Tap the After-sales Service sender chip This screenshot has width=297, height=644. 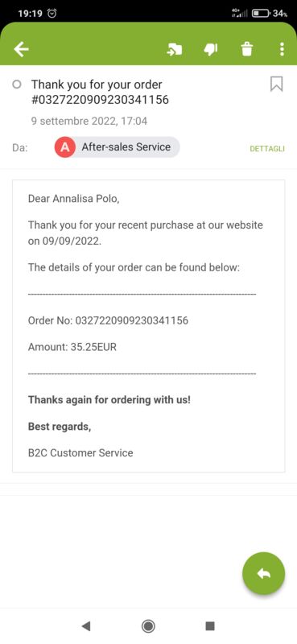coord(117,147)
